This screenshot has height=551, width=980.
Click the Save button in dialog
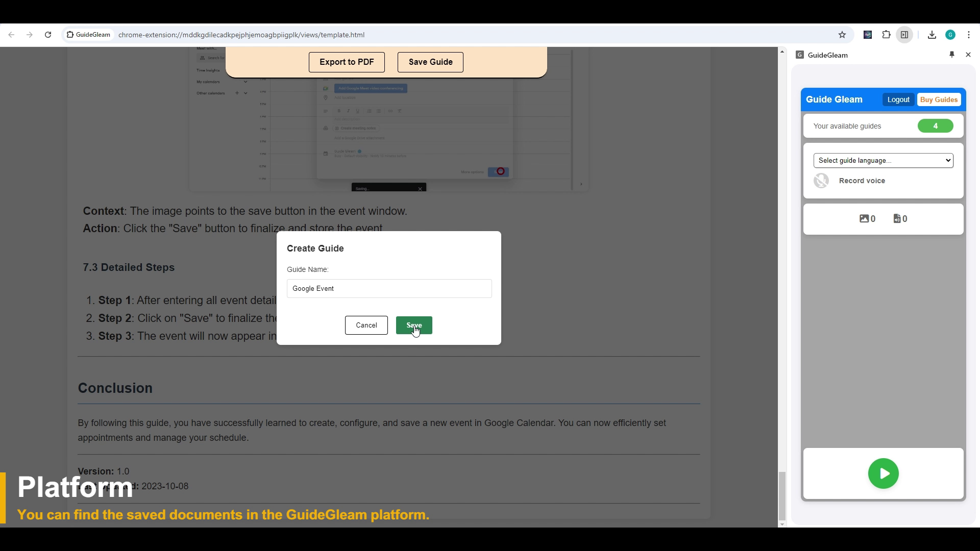414,325
